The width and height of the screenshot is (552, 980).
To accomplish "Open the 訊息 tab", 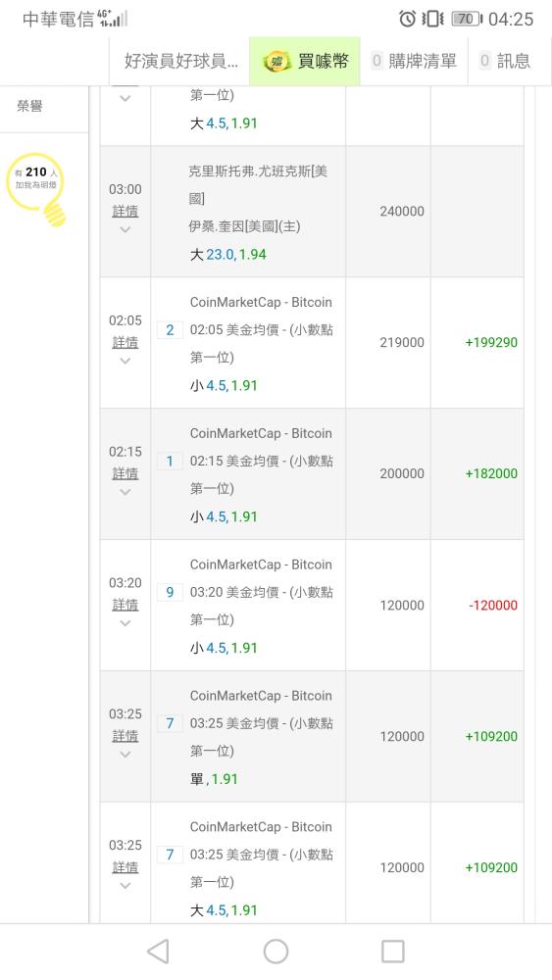I will pyautogui.click(x=506, y=61).
